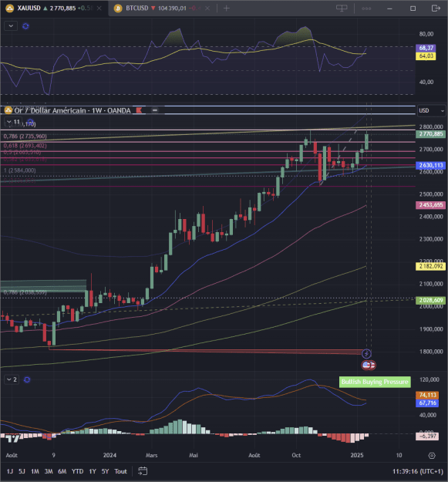
Task: Select the 1Y timeframe range
Action: pos(93,471)
